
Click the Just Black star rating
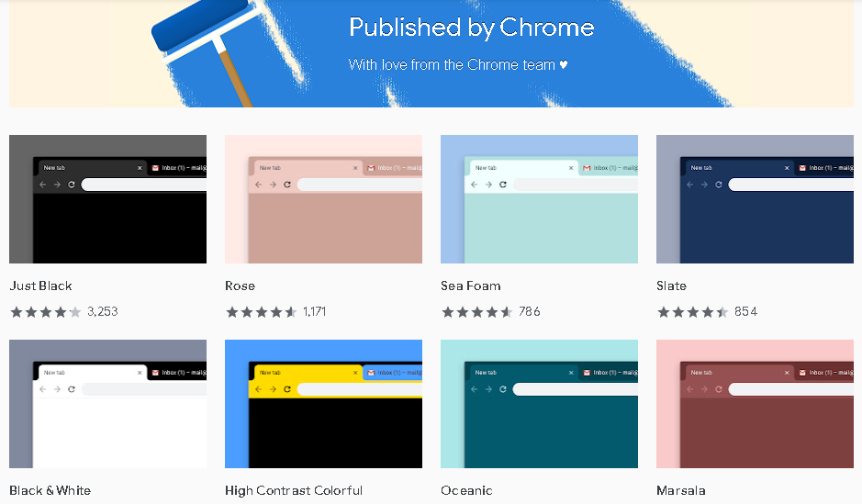pos(45,312)
